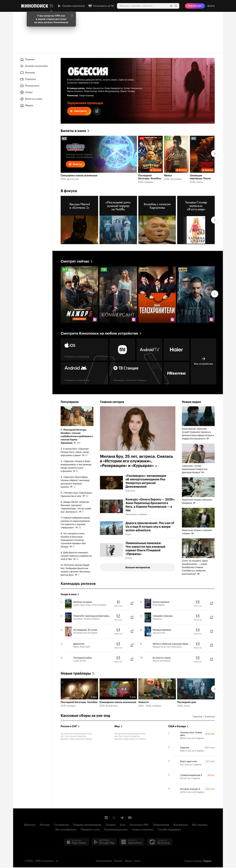Open Билеты в кино in the sidebar

(31, 99)
